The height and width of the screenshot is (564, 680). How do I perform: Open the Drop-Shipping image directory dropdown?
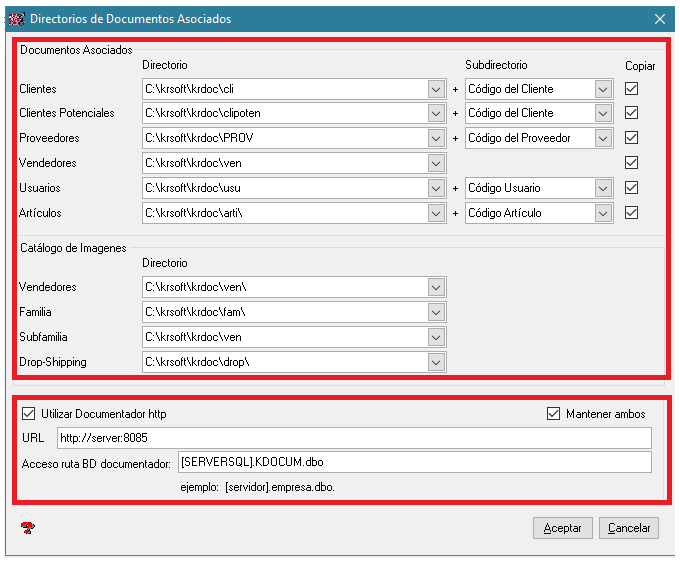435,361
